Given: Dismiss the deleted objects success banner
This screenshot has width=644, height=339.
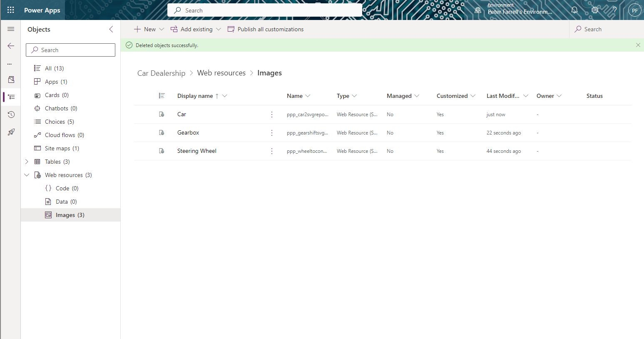Looking at the screenshot, I should pos(638,45).
